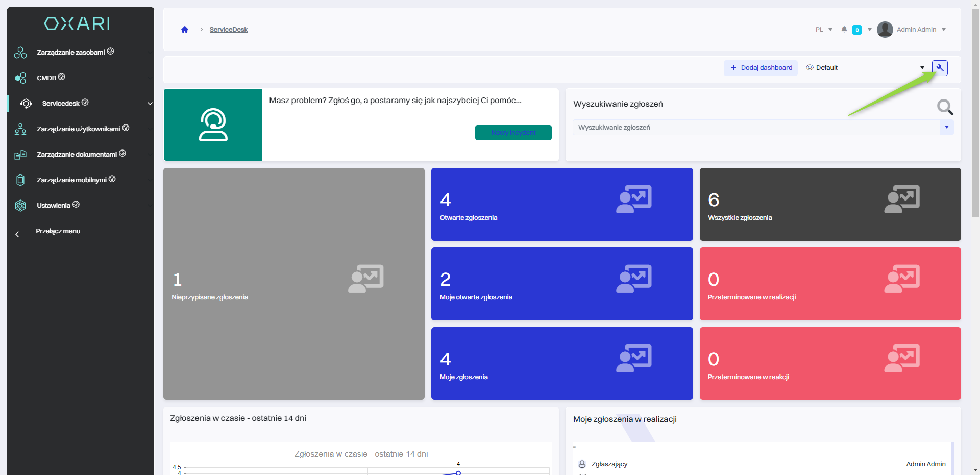
Task: Click the CMDB sidebar icon
Action: 20,78
